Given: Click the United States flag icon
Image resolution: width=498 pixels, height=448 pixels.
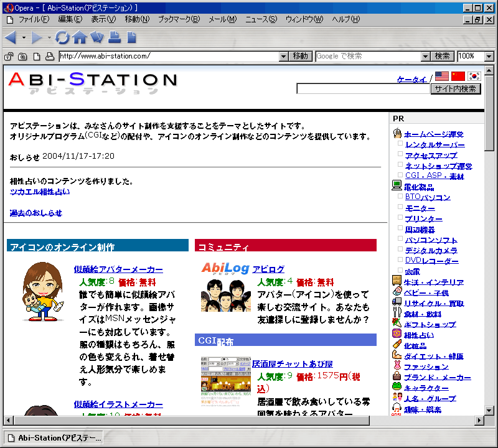Looking at the screenshot, I should pyautogui.click(x=442, y=76).
